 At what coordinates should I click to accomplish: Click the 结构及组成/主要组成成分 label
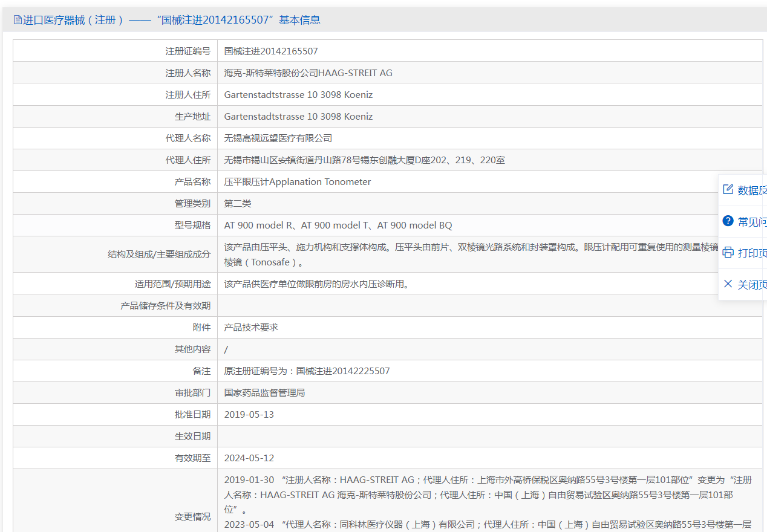point(159,255)
